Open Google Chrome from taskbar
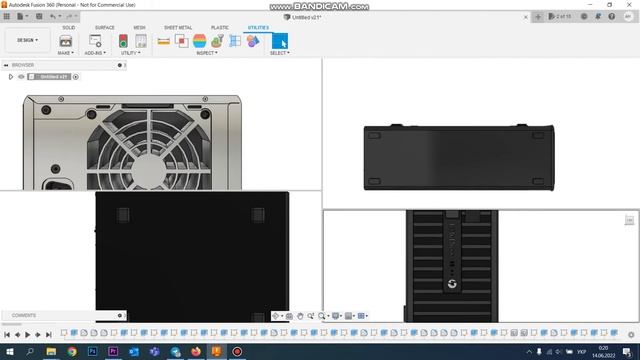Screen dimensions: 640x360 click(x=72, y=351)
